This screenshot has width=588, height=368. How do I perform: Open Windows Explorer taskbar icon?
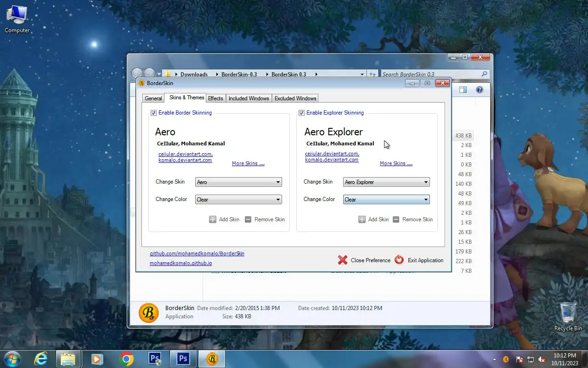tap(68, 359)
